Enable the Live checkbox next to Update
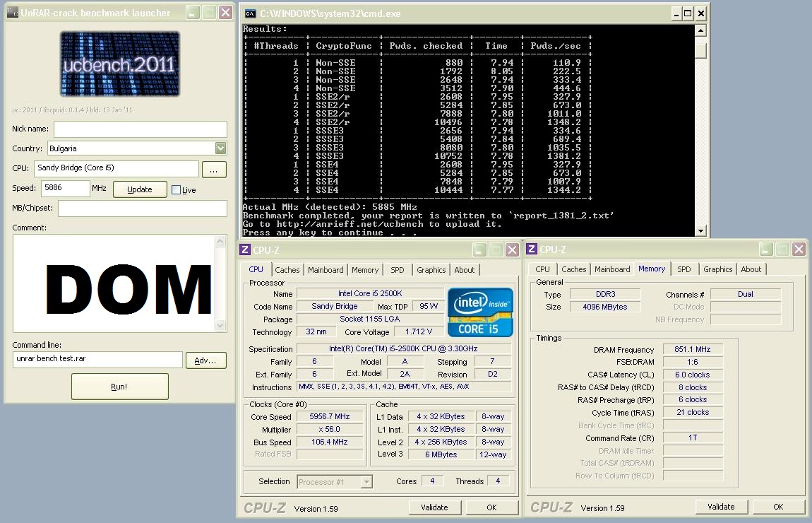The height and width of the screenshot is (523, 812). 177,189
